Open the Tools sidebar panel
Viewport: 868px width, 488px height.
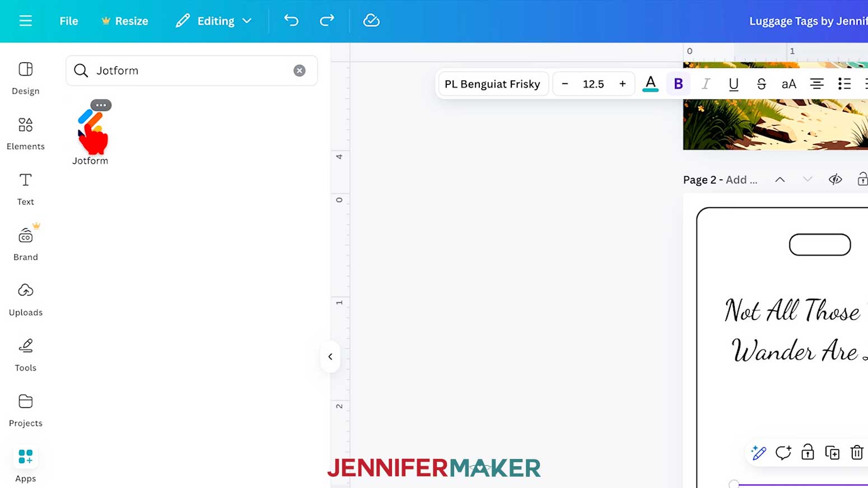pos(26,355)
